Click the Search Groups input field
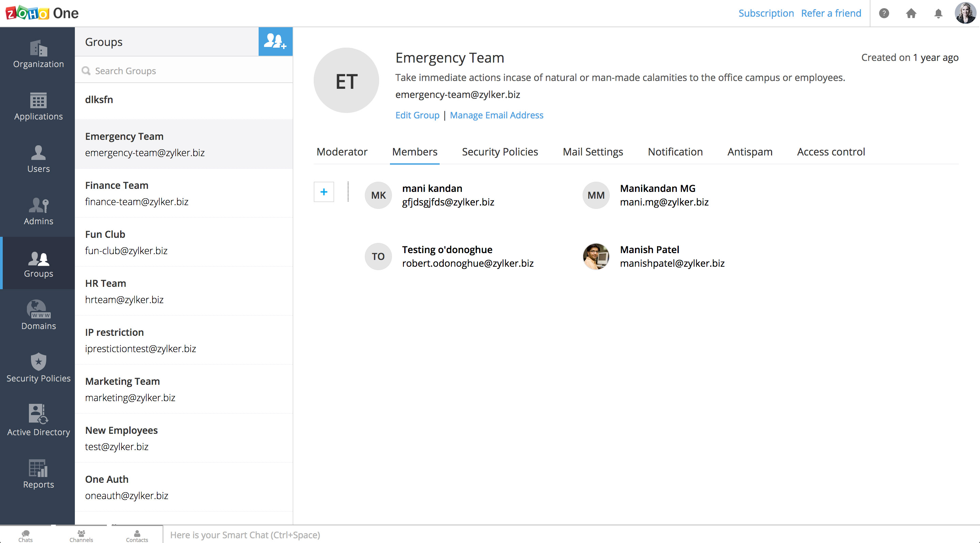This screenshot has width=980, height=543. click(x=186, y=71)
